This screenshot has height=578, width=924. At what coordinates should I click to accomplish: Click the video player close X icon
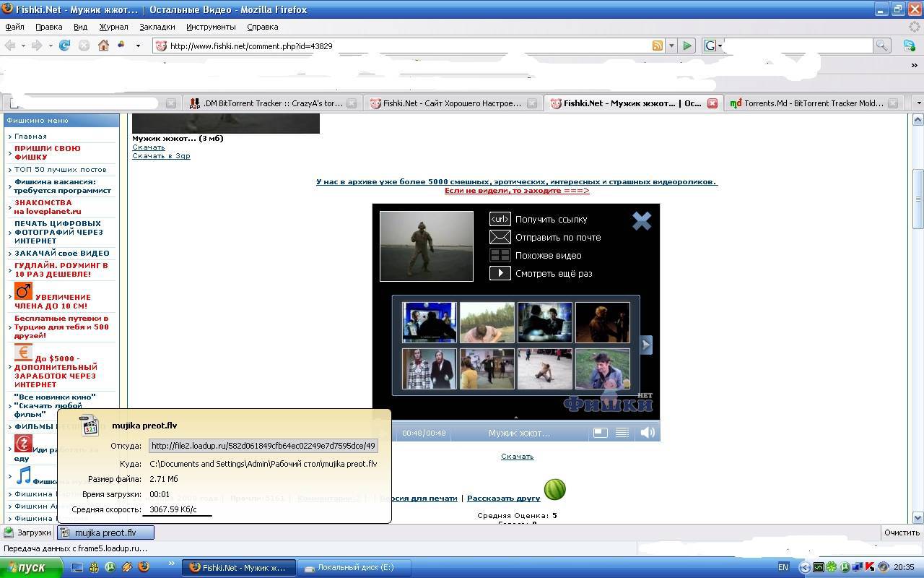coord(642,220)
